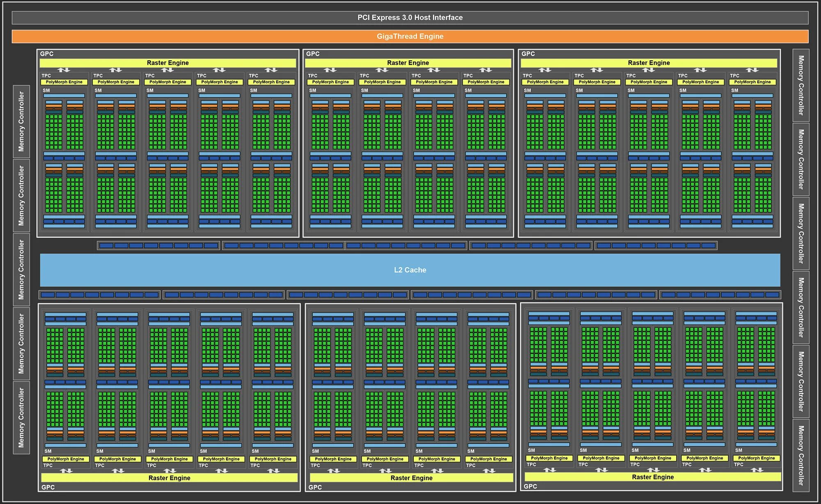The height and width of the screenshot is (504, 821).
Task: Click the bottom-right GPC Raster Engine bar
Action: pos(653,477)
